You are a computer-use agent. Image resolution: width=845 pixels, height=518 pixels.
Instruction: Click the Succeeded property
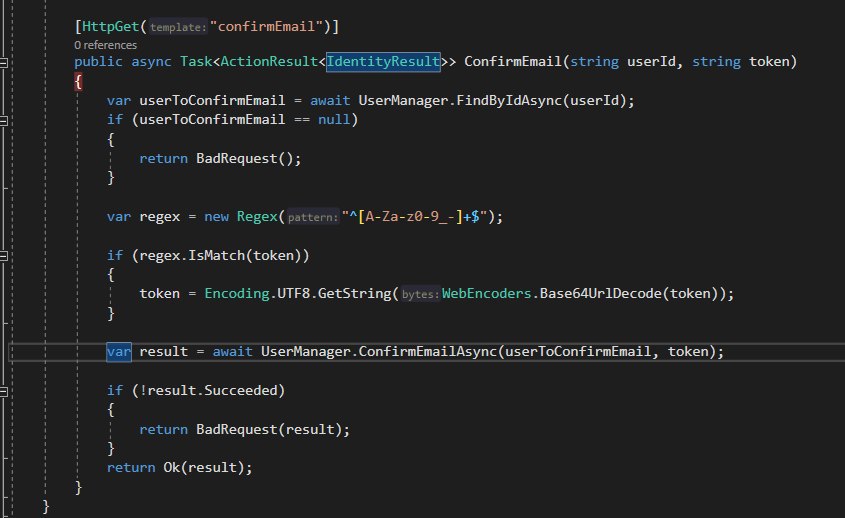click(240, 391)
